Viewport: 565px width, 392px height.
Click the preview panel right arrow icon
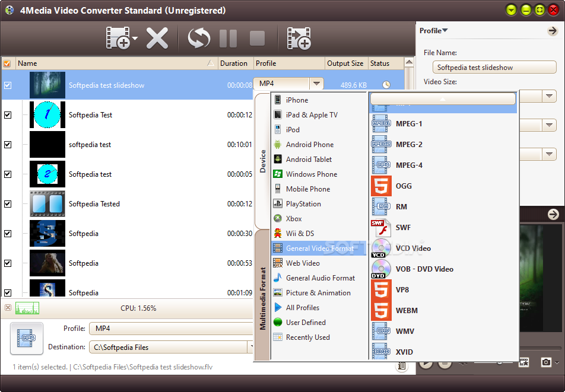(x=553, y=215)
